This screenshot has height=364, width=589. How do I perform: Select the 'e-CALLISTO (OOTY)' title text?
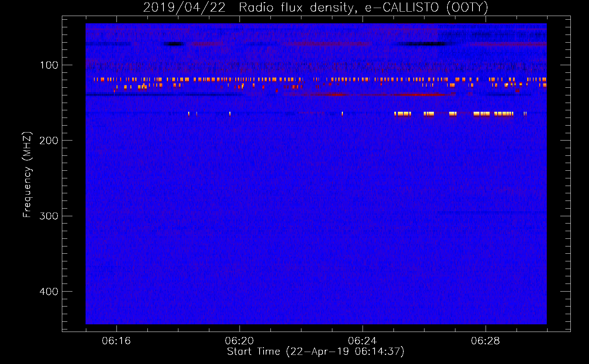point(426,7)
